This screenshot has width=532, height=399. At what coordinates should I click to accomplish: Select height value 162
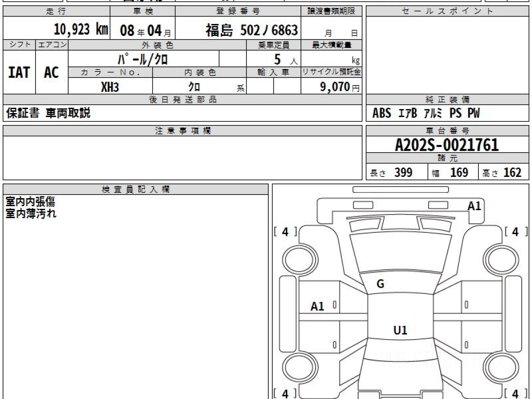(512, 172)
